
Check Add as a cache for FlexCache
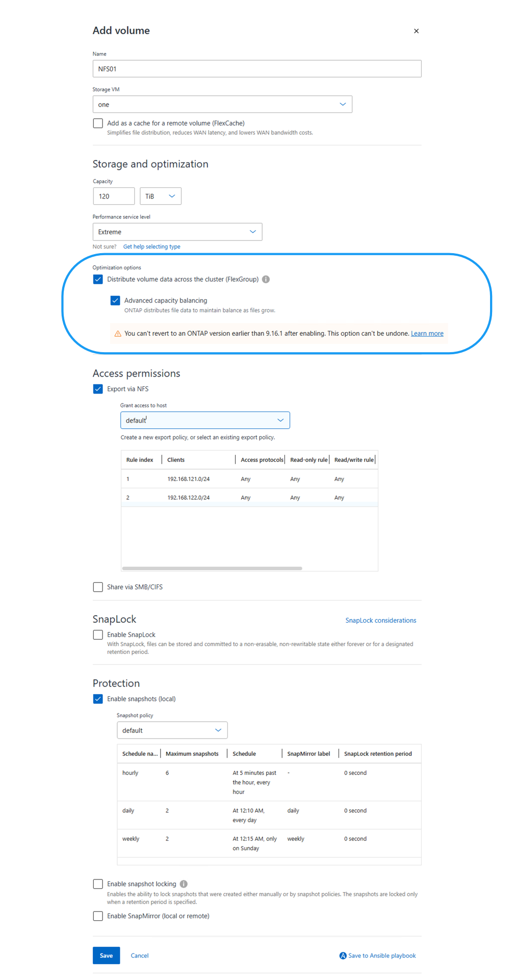tap(97, 123)
